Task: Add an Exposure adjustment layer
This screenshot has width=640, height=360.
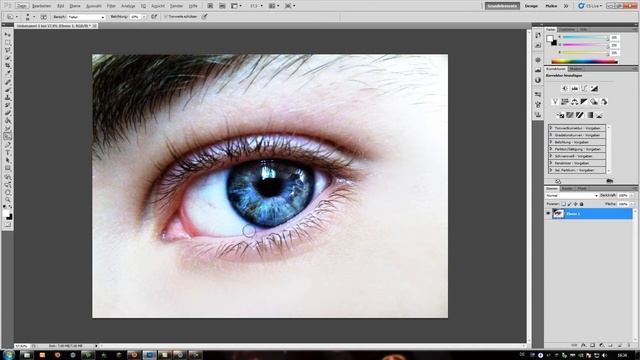Action: [x=594, y=88]
